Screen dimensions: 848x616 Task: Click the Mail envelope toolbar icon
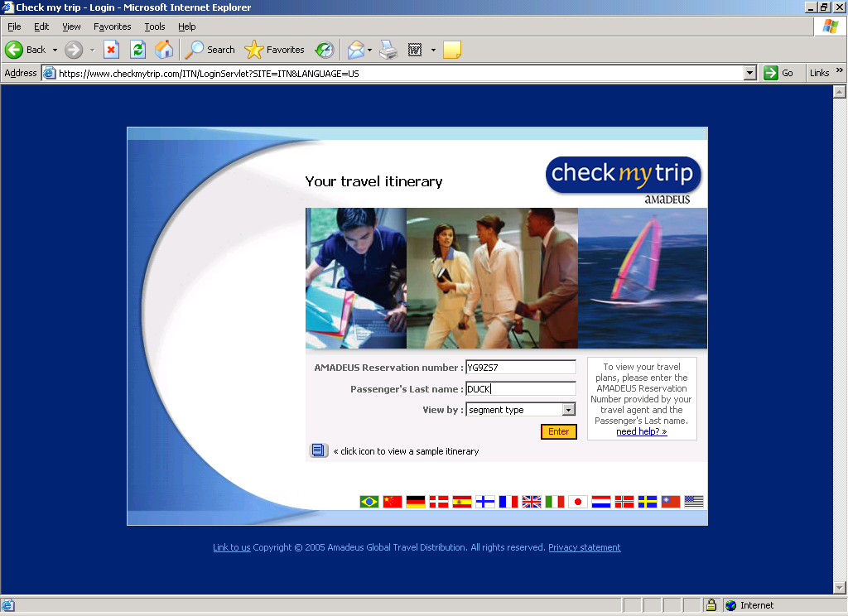coord(356,50)
